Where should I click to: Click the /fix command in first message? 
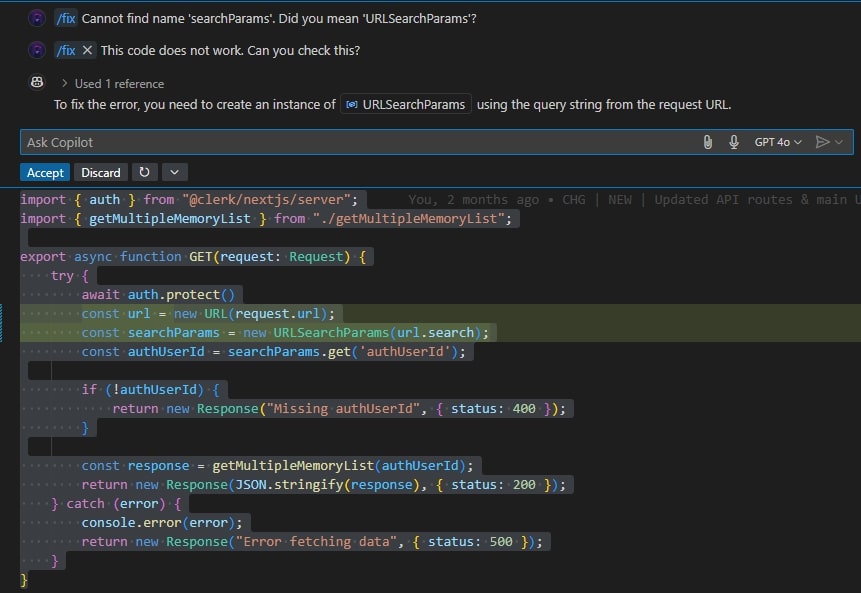tap(65, 18)
